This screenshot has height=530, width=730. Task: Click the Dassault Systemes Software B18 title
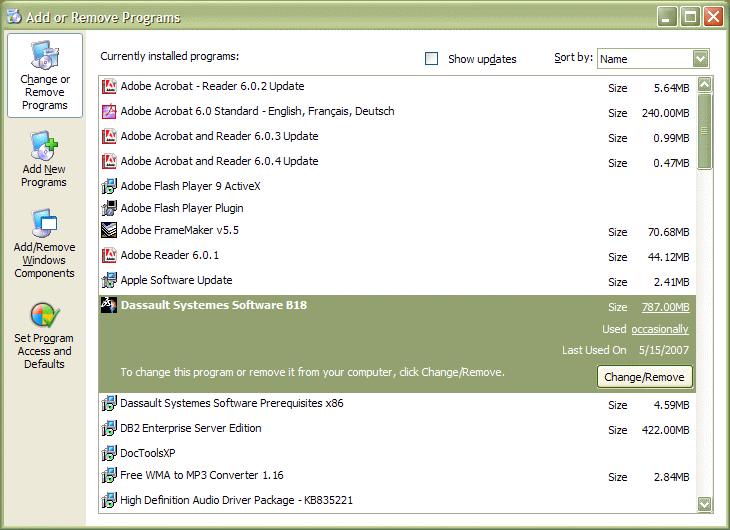click(x=214, y=305)
